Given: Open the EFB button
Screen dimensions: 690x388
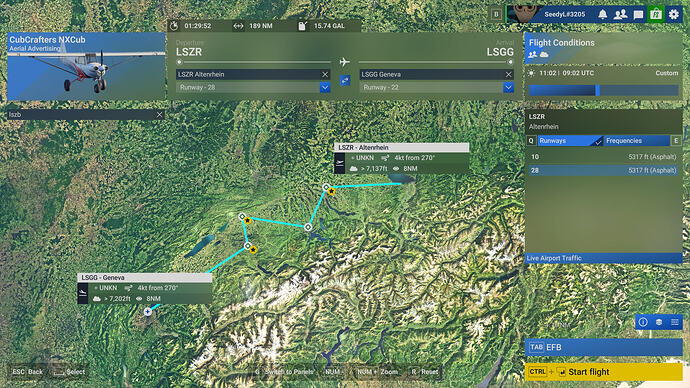Looking at the screenshot, I should click(x=603, y=347).
